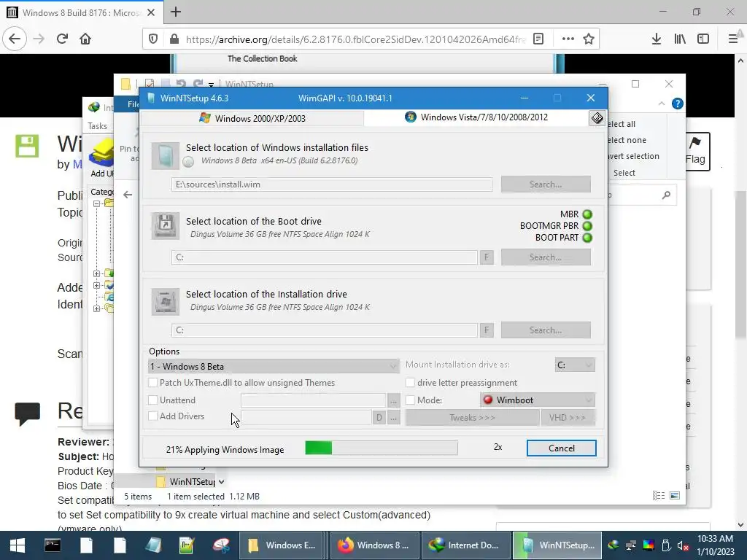Open the Firefox hamburger menu
Viewport: 747px width, 560px height.
732,39
